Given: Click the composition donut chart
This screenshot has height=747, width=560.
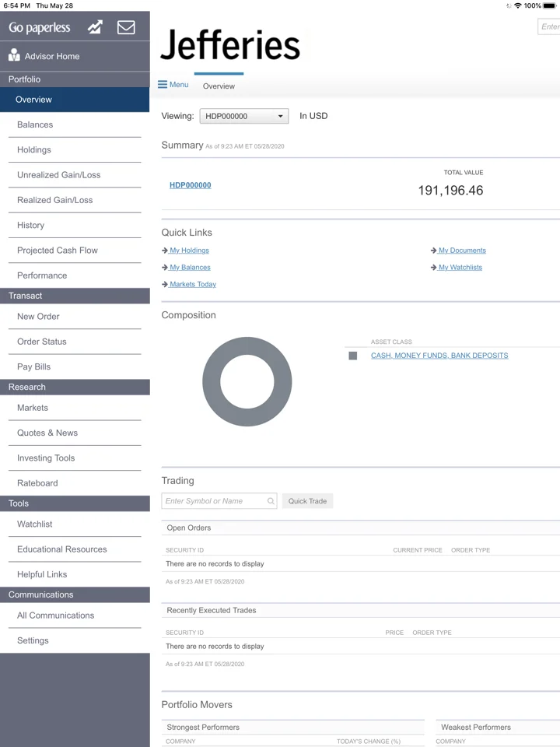Looking at the screenshot, I should 247,381.
